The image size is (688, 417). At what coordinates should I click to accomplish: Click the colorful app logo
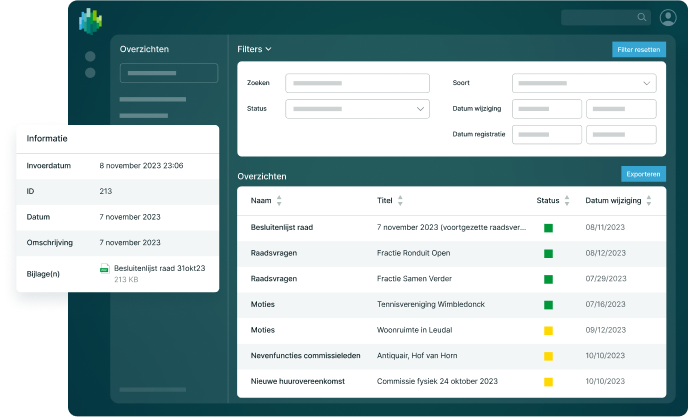tap(90, 21)
